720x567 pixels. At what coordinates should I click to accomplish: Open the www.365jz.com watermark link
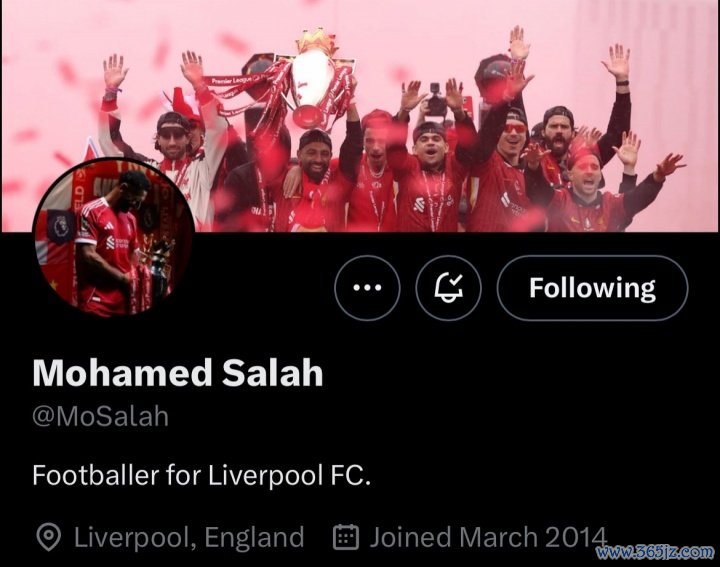655,551
